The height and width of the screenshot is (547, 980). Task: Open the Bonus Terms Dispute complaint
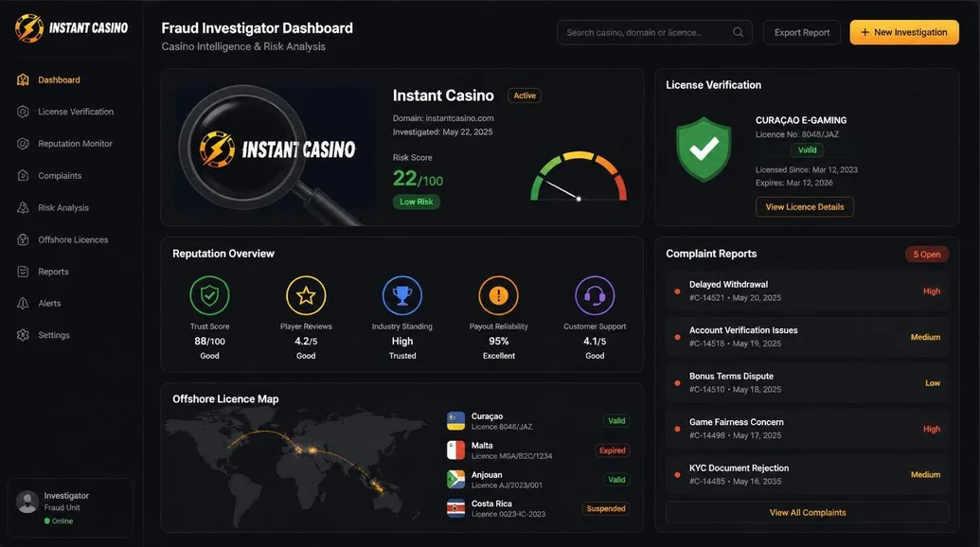tap(807, 382)
